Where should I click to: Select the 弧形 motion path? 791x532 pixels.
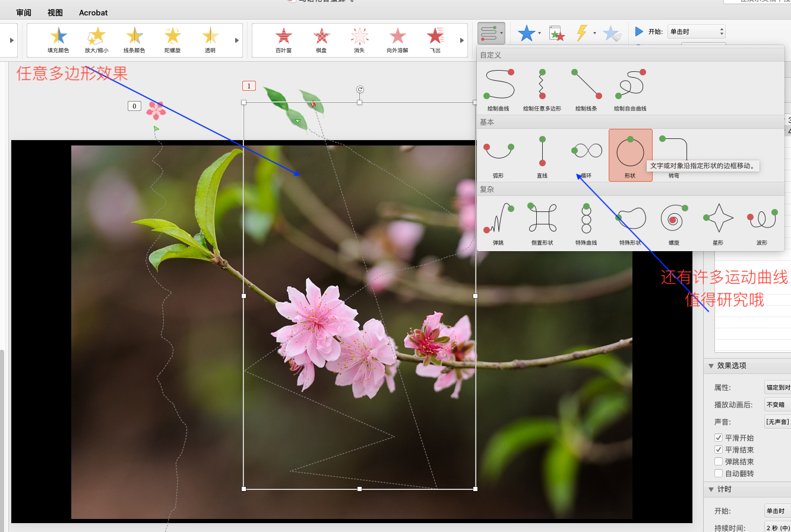498,156
